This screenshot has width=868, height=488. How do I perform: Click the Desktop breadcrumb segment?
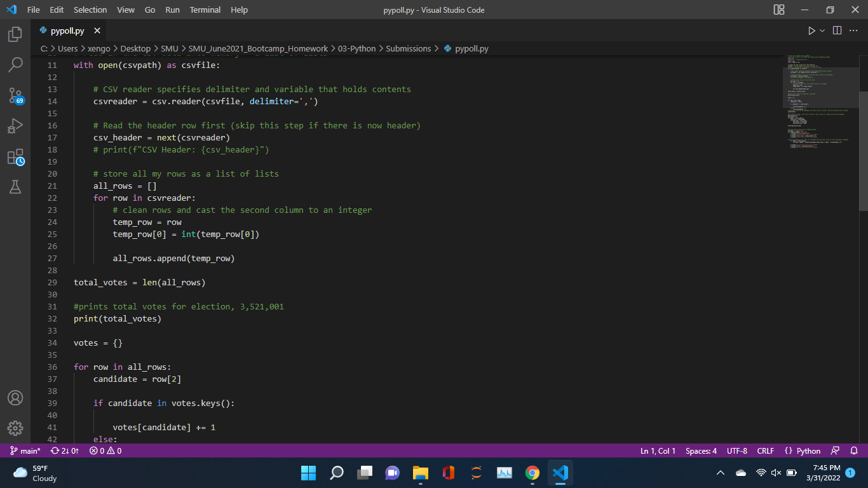(x=135, y=48)
